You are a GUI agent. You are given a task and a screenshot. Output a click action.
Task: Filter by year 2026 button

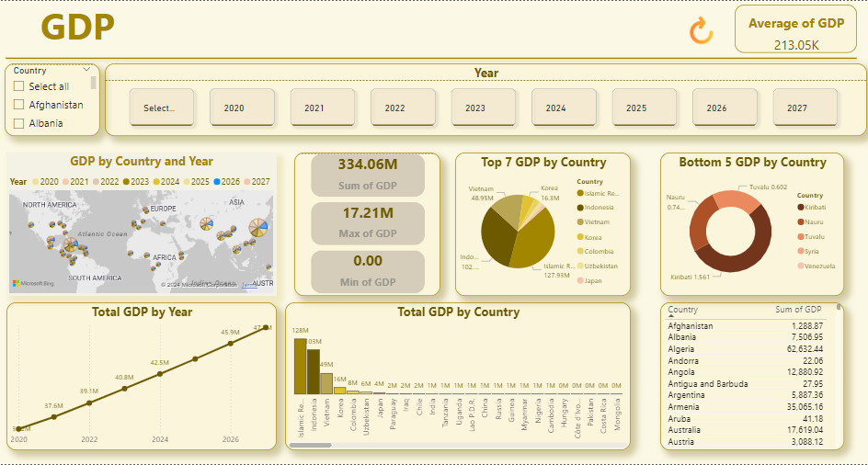pos(725,108)
